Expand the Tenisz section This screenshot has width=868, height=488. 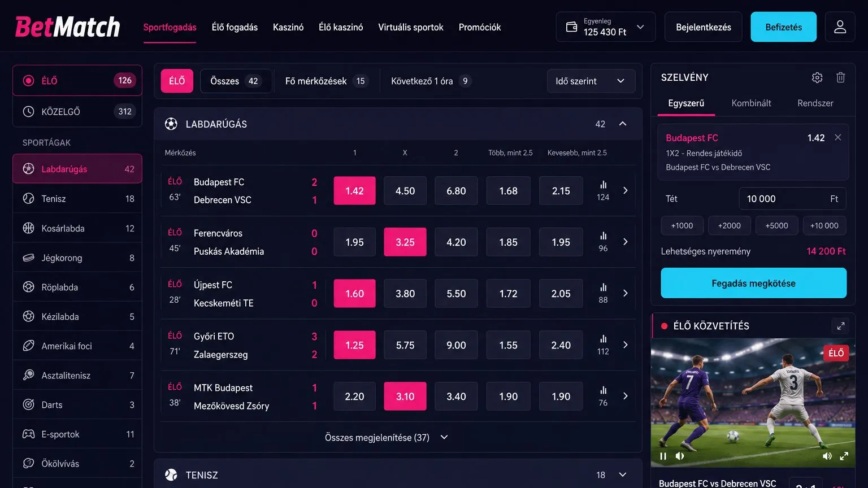(623, 474)
